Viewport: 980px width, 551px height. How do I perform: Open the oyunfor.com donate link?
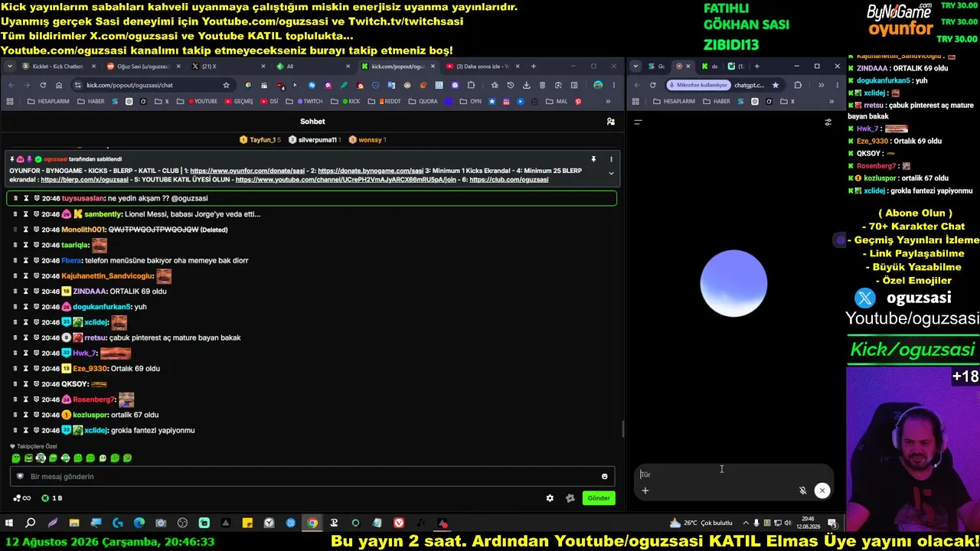(248, 171)
